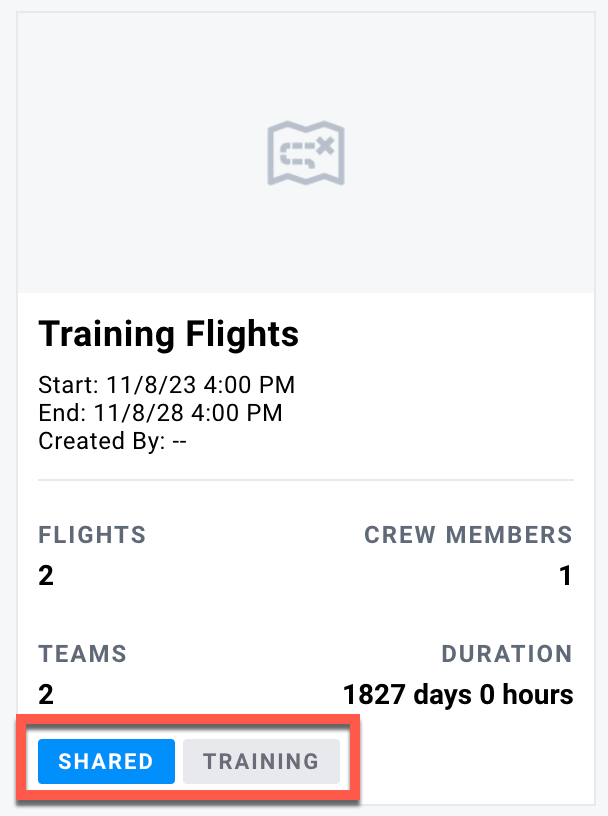Click the dashed route inside map icon

pyautogui.click(x=298, y=155)
